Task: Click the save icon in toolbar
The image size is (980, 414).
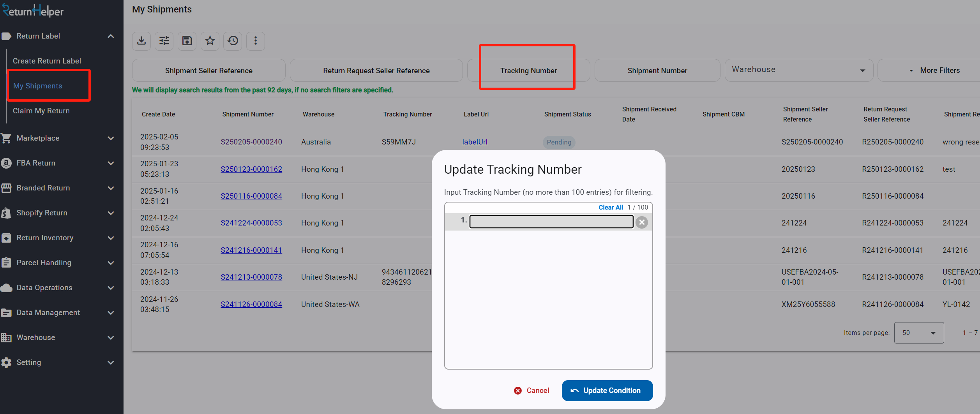Action: point(187,41)
